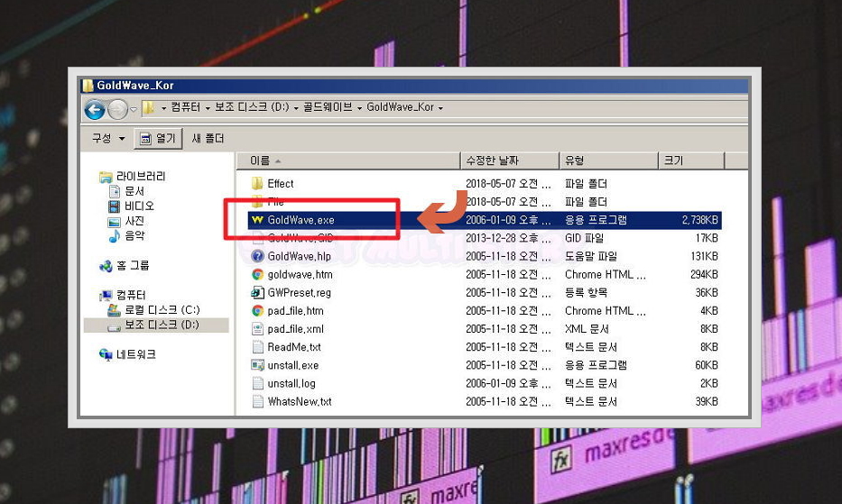Image resolution: width=842 pixels, height=504 pixels.
Task: Click the 문서 document icon
Action: 115,191
